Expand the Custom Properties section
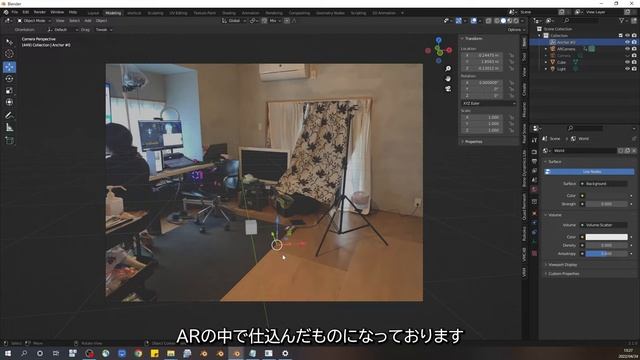 coord(563,274)
